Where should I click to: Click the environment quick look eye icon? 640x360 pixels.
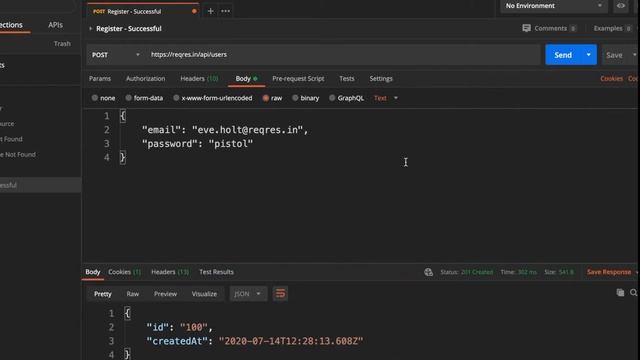tap(620, 6)
